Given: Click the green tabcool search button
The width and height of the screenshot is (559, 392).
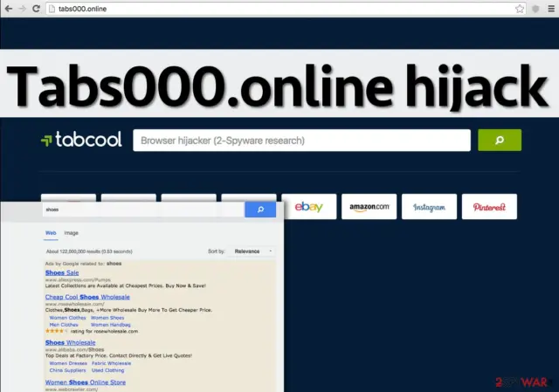Looking at the screenshot, I should [500, 140].
